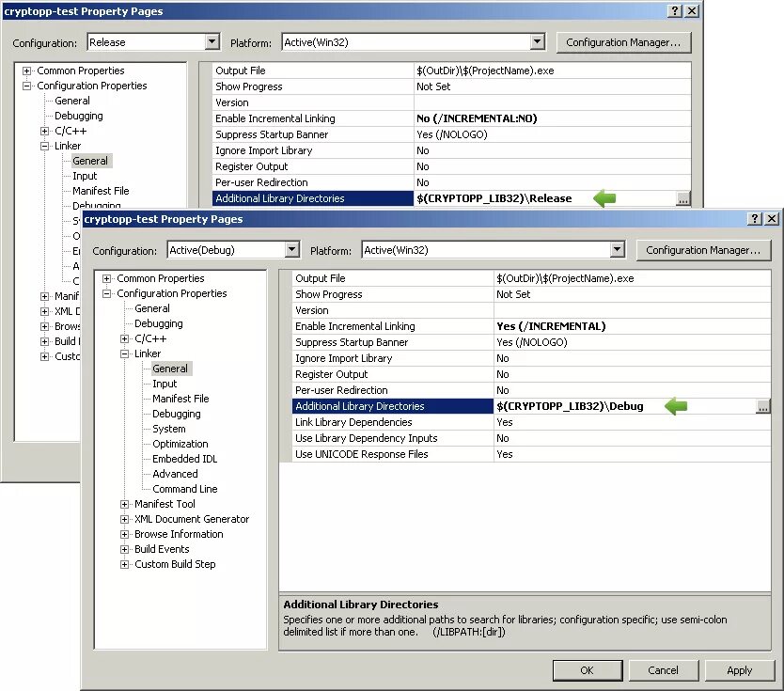
Task: Select Output File row in front window
Action: tap(531, 278)
